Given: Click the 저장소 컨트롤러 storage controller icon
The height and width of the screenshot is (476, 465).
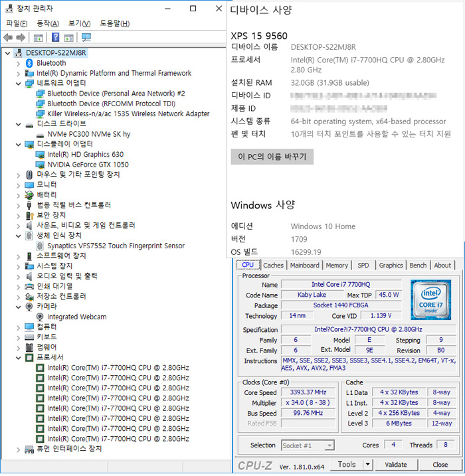Looking at the screenshot, I should click(29, 297).
